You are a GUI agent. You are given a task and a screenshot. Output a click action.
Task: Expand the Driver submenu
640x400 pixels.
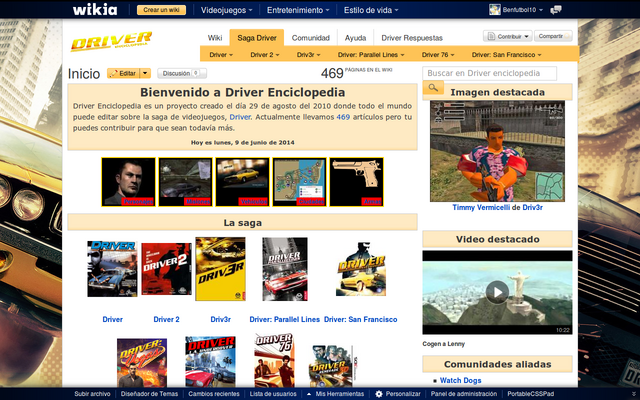221,55
